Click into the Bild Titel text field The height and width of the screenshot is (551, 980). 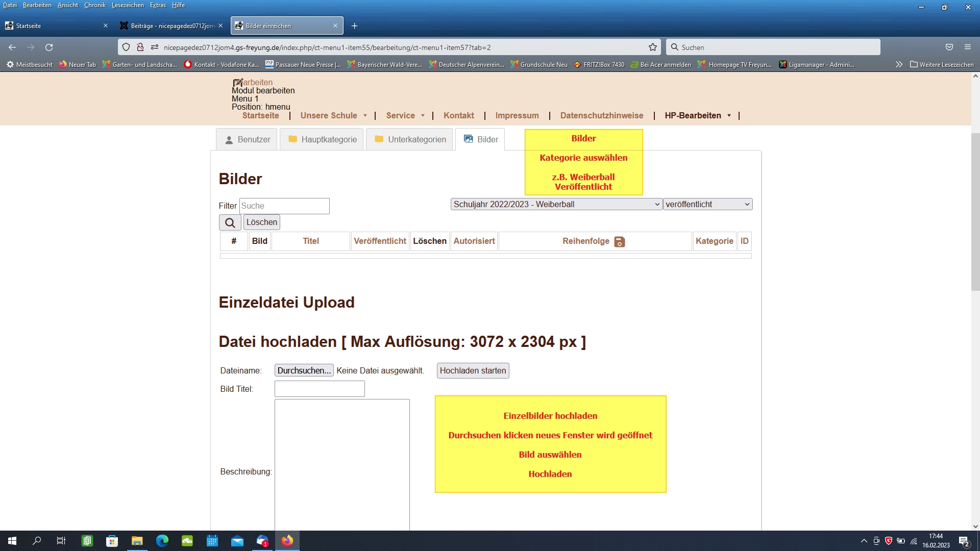[320, 389]
